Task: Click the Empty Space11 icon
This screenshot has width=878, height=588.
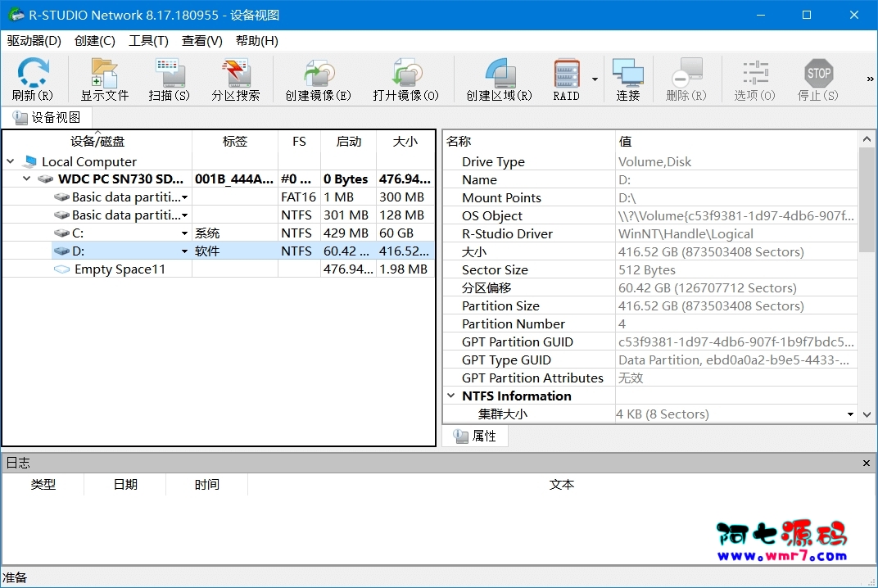Action: 61,269
